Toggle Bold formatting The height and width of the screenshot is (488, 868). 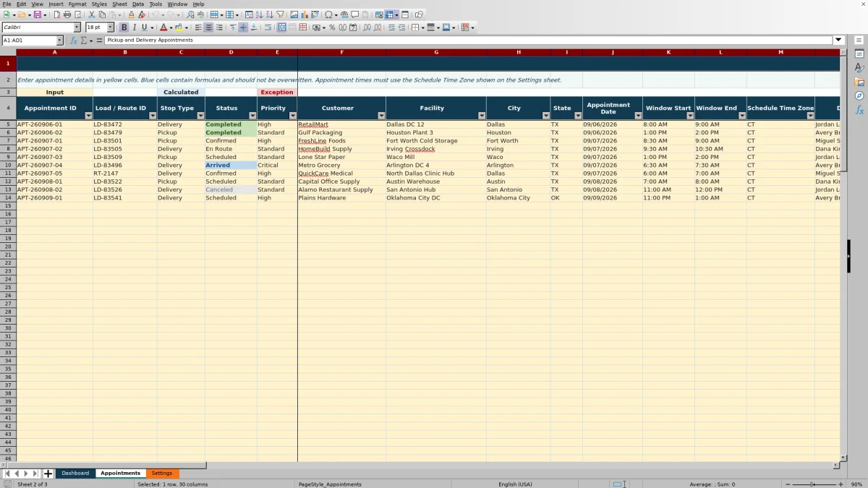tap(124, 27)
